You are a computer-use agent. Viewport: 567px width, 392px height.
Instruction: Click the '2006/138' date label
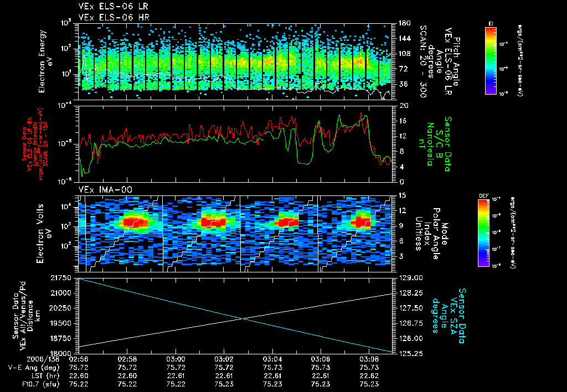pos(43,360)
